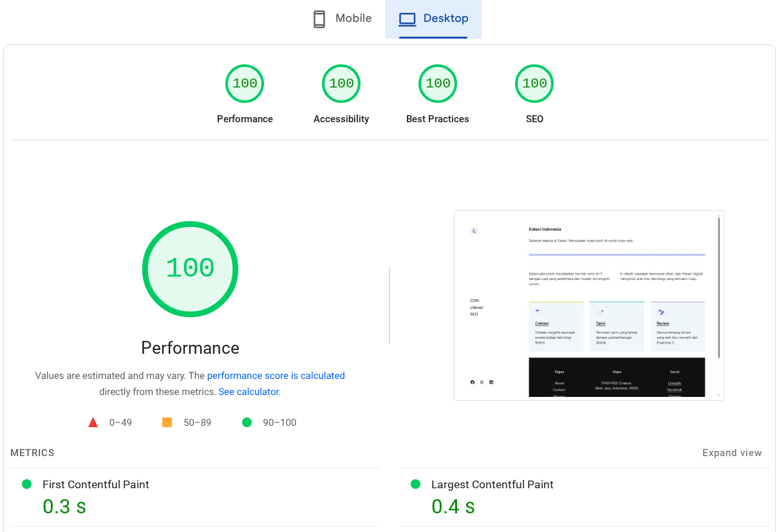The image size is (779, 532).
Task: Click the large Performance 100 ring gauge
Action: pyautogui.click(x=190, y=269)
